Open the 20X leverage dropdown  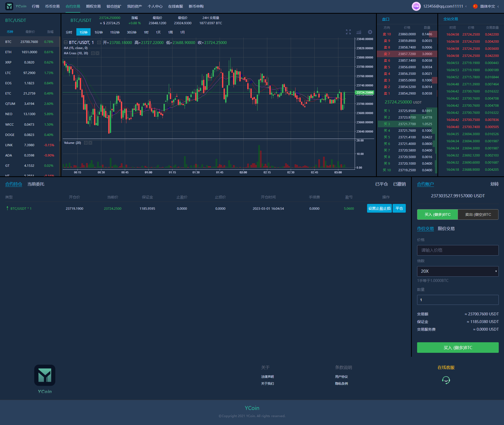pos(458,271)
